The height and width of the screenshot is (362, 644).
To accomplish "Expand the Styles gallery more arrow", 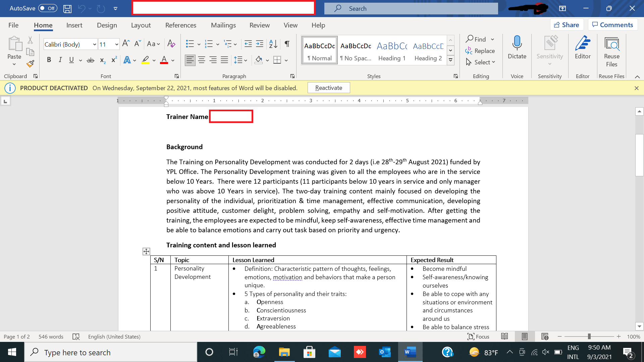I will 451,60.
